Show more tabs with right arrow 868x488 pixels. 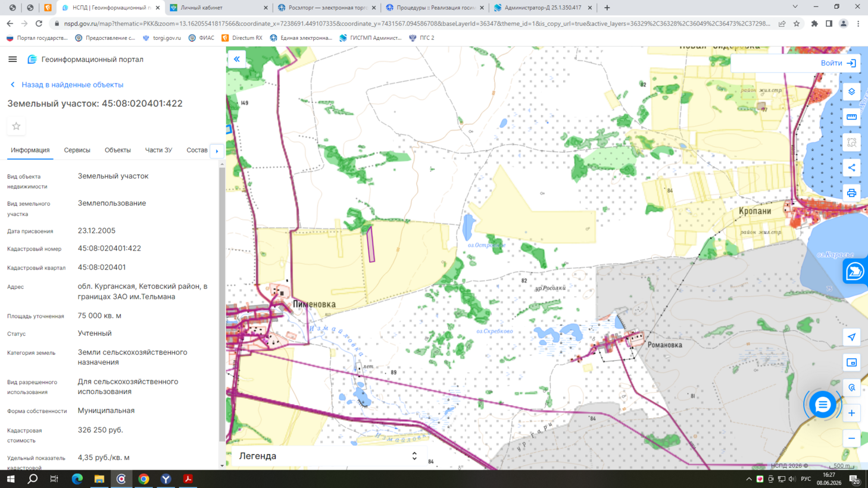point(217,151)
